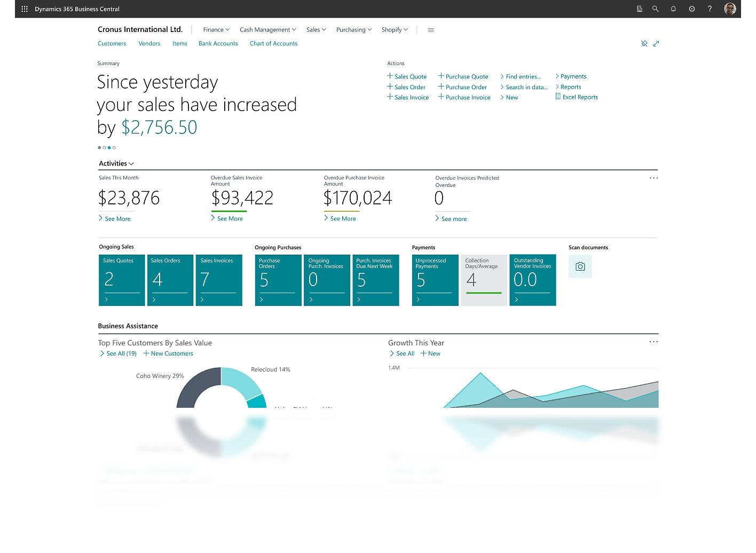Image resolution: width=756 pixels, height=553 pixels.
Task: Open the settings gear icon
Action: click(x=691, y=9)
